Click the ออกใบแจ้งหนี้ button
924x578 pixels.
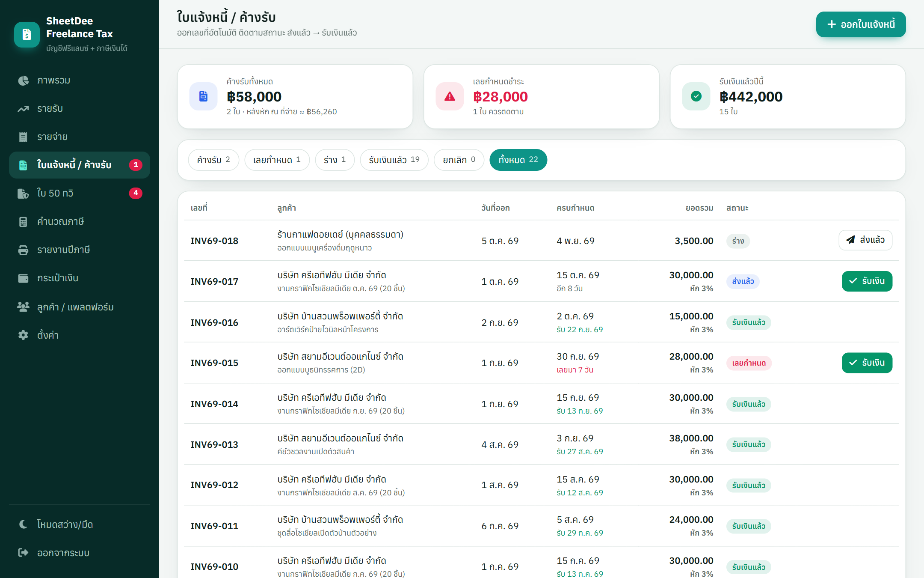[x=861, y=24]
